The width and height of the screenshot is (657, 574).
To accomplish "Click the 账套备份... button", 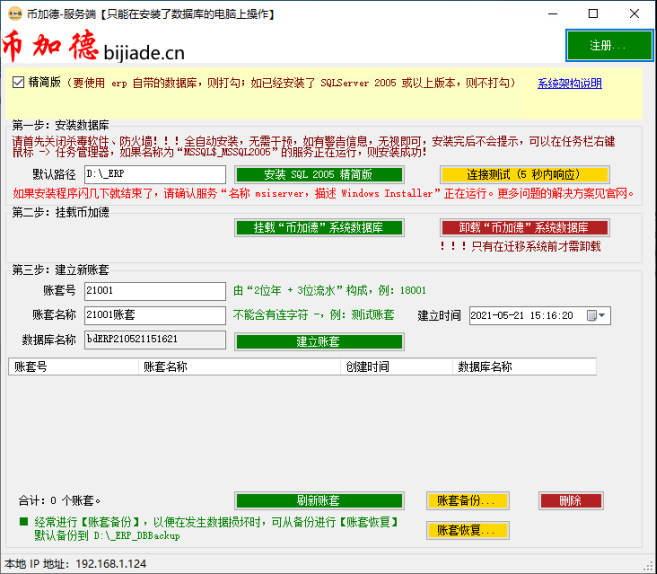I will [x=468, y=500].
